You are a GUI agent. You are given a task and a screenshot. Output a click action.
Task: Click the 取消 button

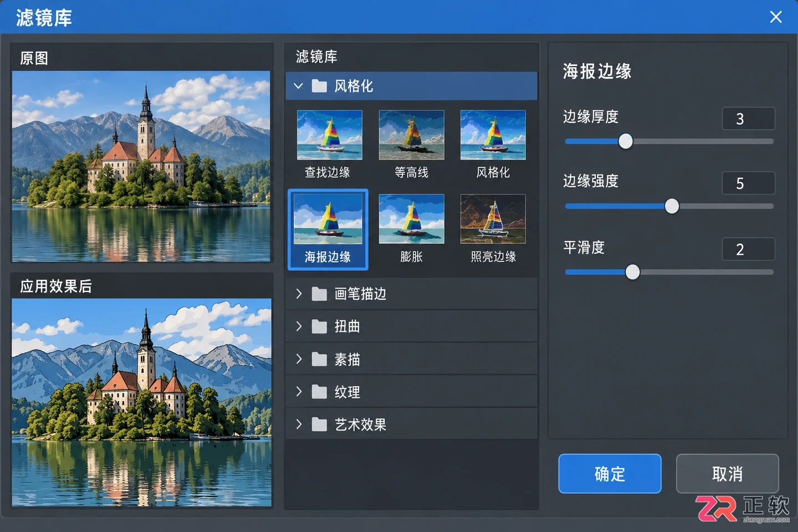[727, 474]
